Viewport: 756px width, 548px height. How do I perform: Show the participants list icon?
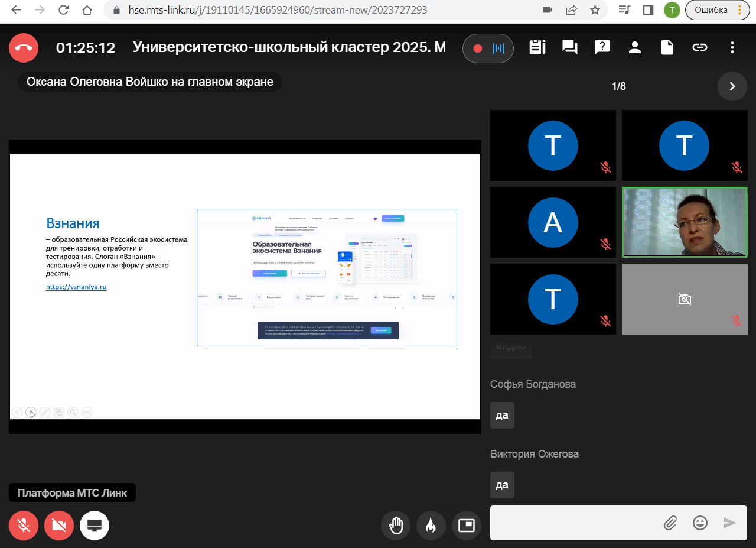[x=635, y=48]
